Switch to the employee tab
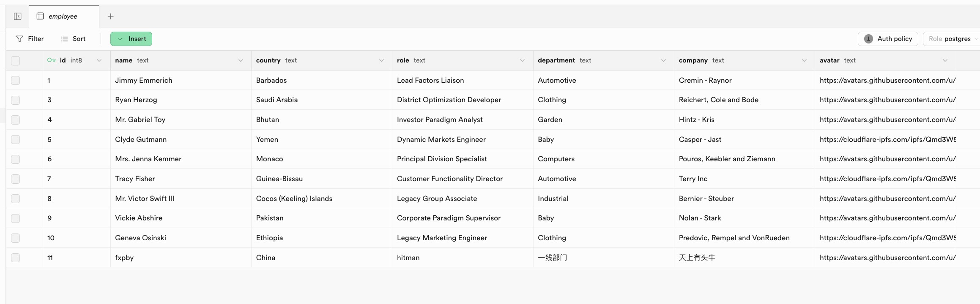The width and height of the screenshot is (980, 304). (63, 16)
